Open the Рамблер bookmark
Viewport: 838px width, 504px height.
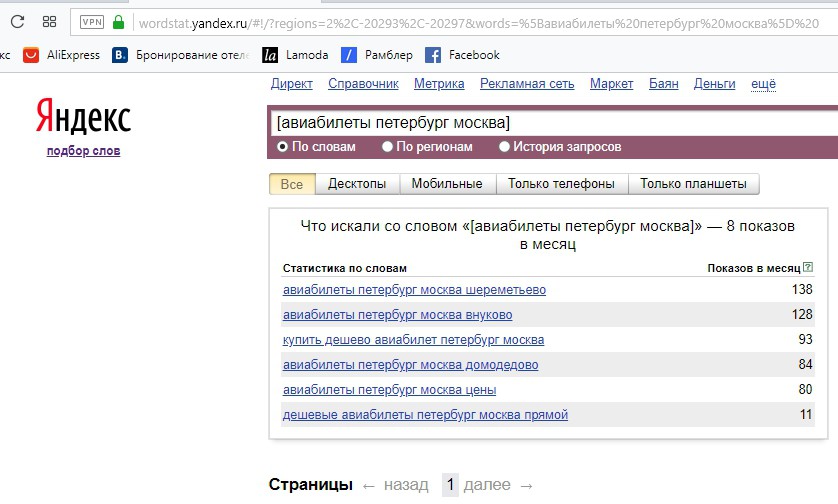(x=377, y=55)
